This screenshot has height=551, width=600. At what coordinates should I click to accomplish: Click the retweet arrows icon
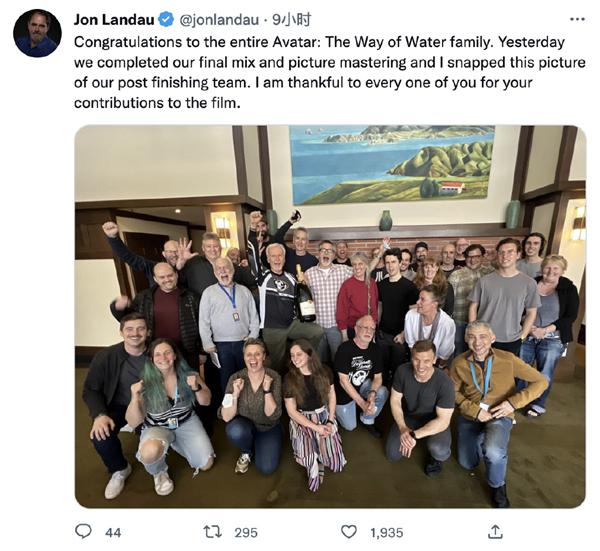(x=212, y=531)
